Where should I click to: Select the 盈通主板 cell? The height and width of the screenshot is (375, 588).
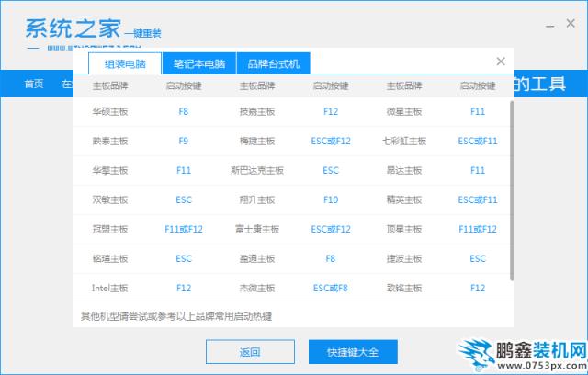[x=257, y=259]
